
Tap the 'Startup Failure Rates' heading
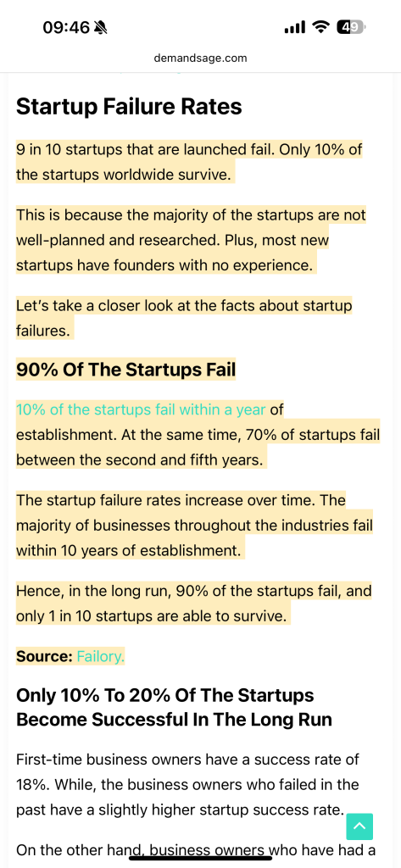(x=129, y=106)
